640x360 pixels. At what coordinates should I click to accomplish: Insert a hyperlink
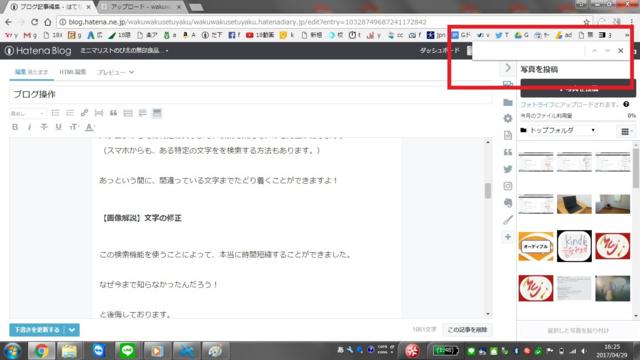coord(84,113)
